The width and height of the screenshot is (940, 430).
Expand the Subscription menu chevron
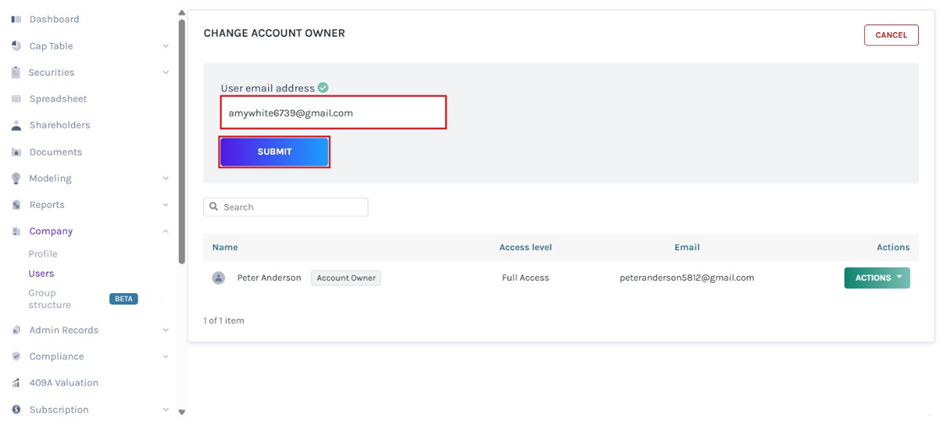pos(166,410)
